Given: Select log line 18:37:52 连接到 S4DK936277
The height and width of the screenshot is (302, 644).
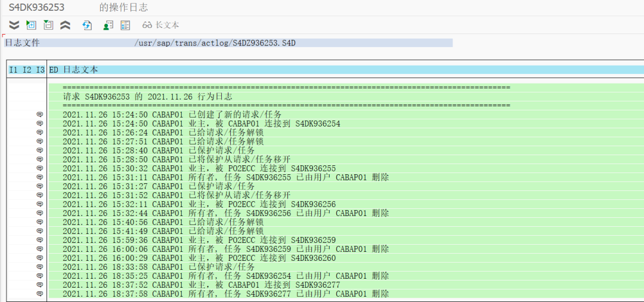Looking at the screenshot, I should tap(202, 285).
